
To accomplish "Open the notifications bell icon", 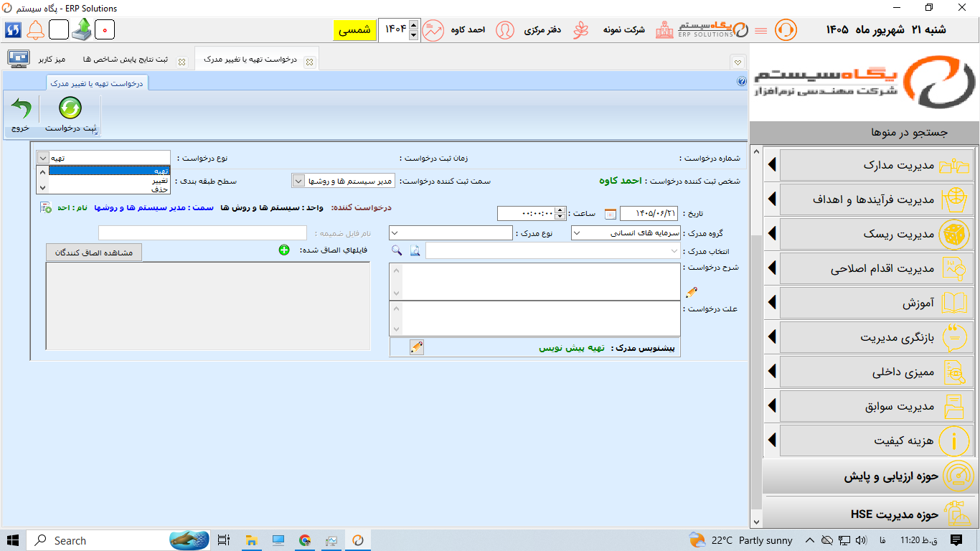I will (x=36, y=29).
